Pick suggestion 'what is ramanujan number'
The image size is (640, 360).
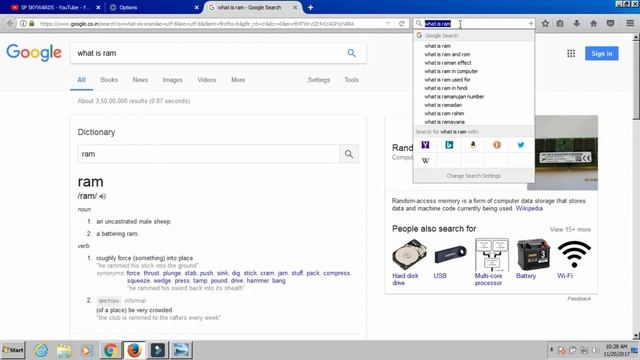coord(473,97)
